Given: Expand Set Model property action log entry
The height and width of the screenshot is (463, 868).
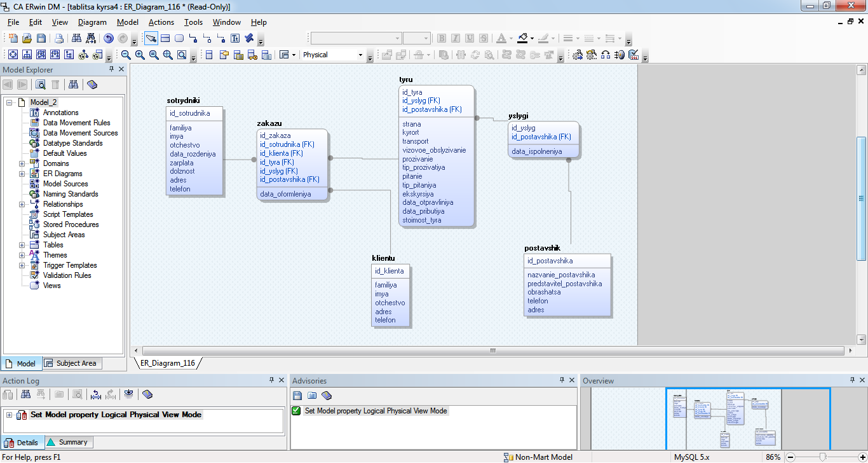Looking at the screenshot, I should pyautogui.click(x=10, y=415).
